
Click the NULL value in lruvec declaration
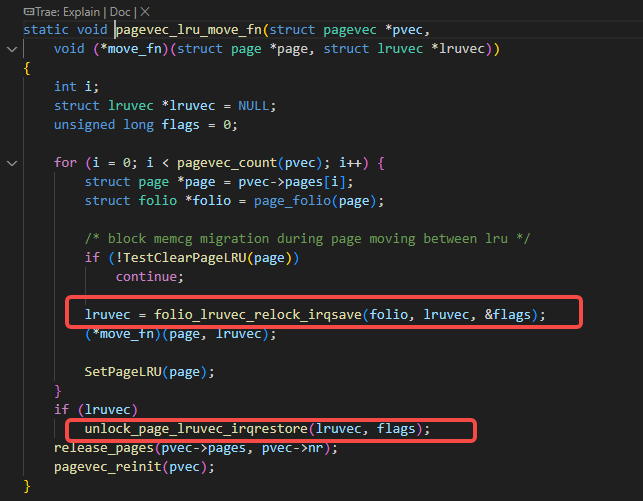[253, 106]
